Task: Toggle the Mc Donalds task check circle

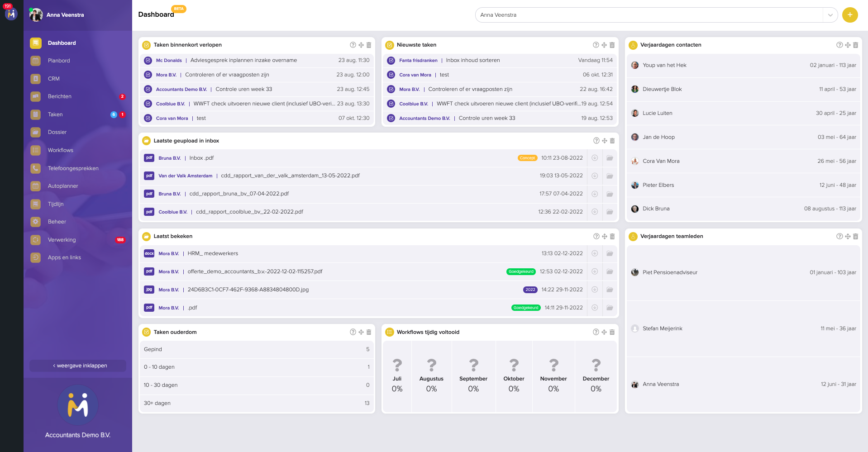Action: [148, 60]
